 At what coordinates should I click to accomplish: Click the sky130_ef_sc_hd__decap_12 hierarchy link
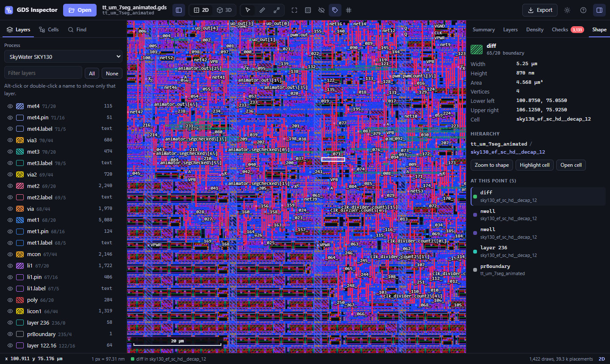point(507,152)
